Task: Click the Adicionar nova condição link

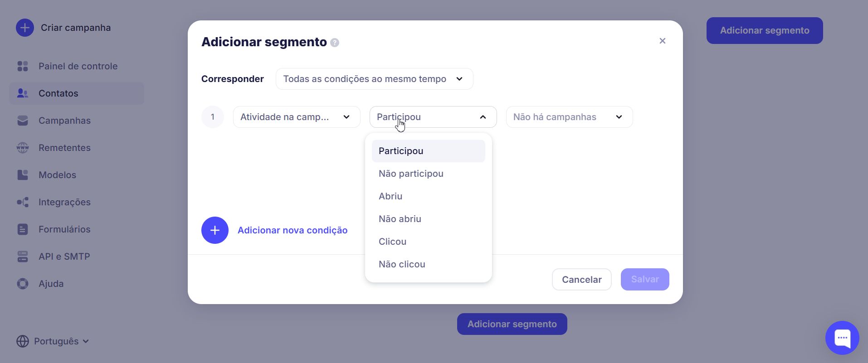Action: tap(293, 230)
